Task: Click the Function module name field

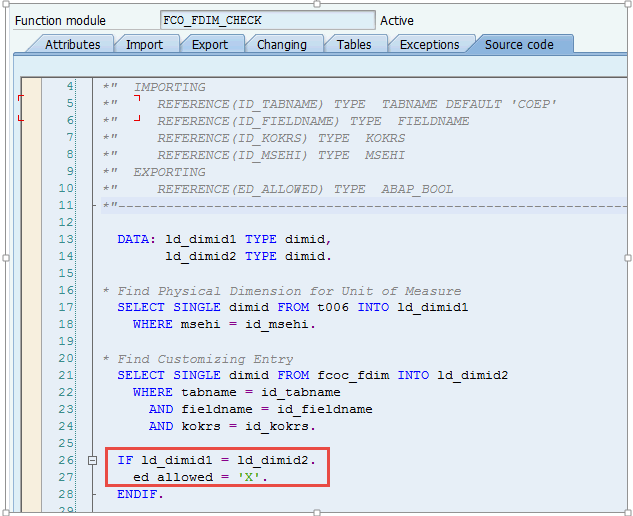Action: coord(267,21)
